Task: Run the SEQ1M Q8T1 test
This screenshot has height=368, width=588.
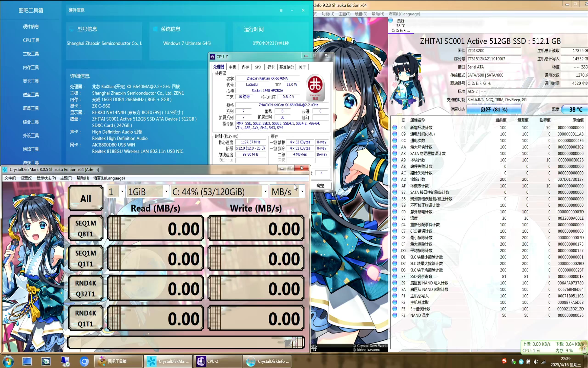Action: pos(86,228)
